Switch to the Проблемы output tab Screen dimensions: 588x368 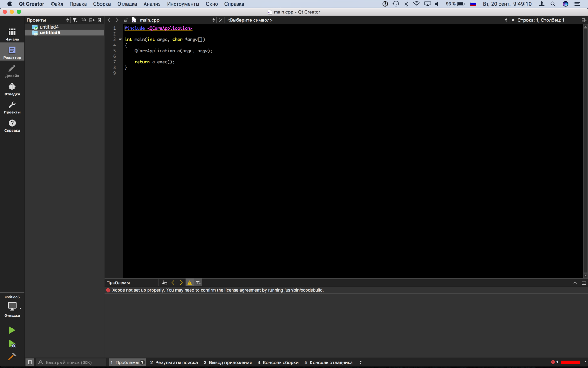tap(127, 362)
